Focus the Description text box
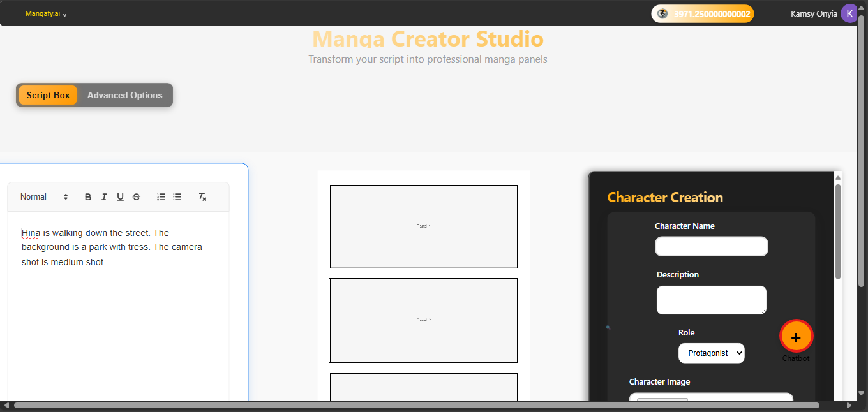The height and width of the screenshot is (412, 868). point(711,300)
